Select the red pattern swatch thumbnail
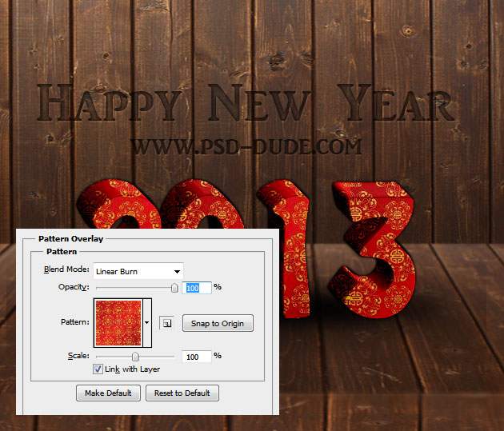This screenshot has width=504, height=431. click(x=118, y=323)
